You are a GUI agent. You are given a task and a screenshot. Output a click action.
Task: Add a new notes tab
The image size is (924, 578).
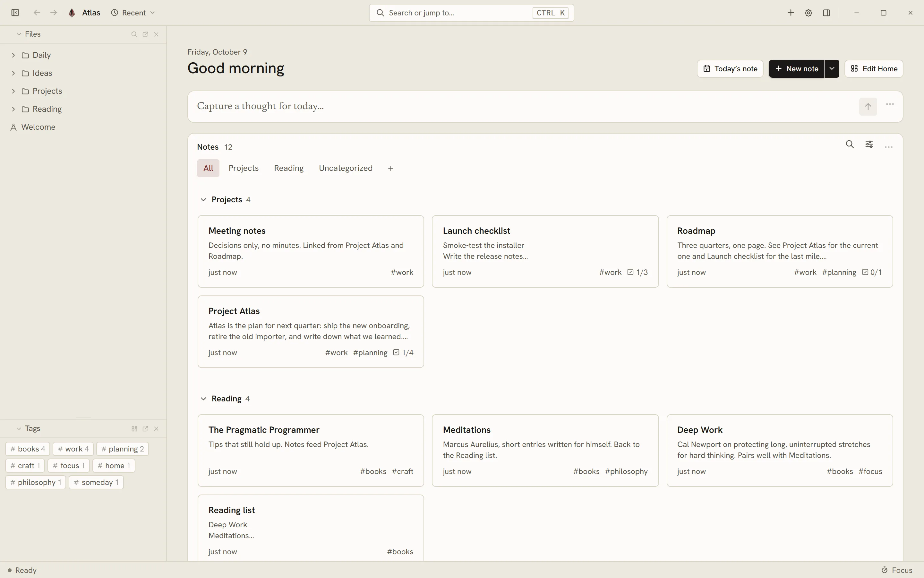[x=390, y=168]
